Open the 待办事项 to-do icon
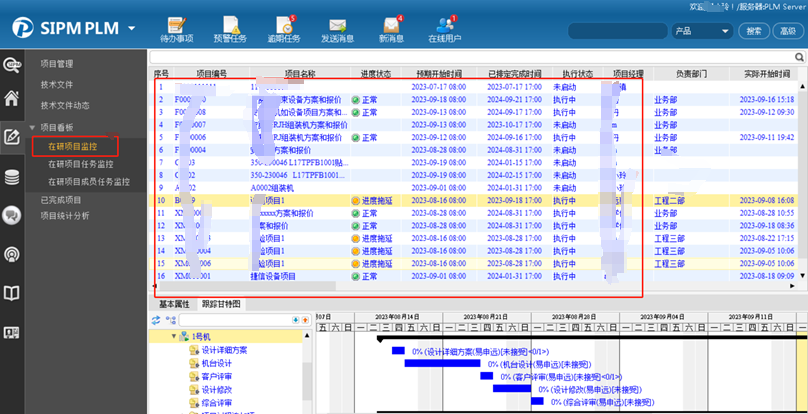Image resolution: width=808 pixels, height=414 pixels. [176, 28]
